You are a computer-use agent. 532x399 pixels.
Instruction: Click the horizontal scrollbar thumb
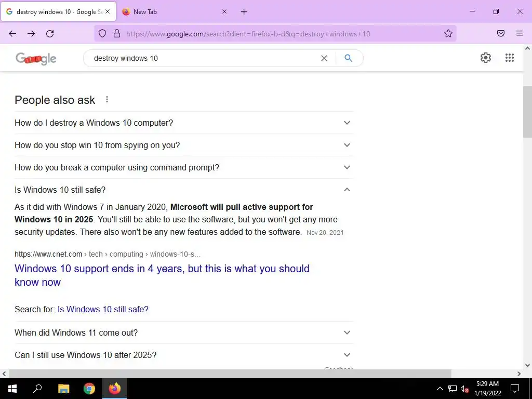(x=230, y=374)
